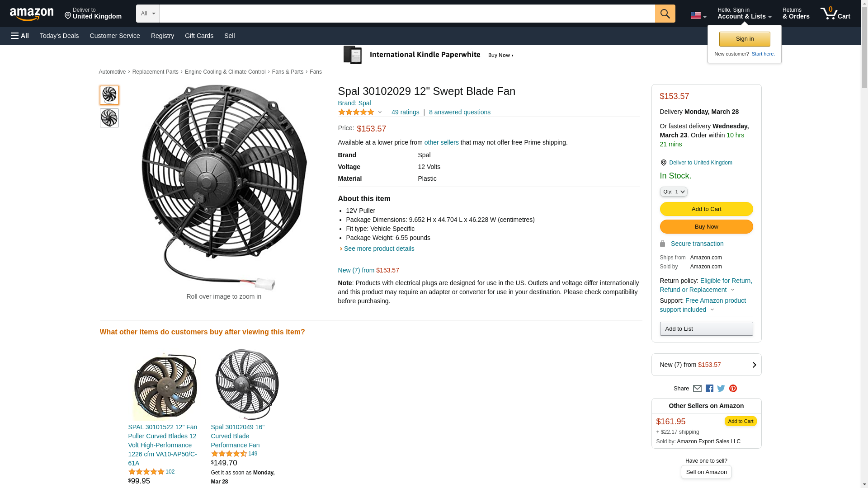Open the quantity Qty dropdown
This screenshot has height=488, width=868.
tap(673, 192)
